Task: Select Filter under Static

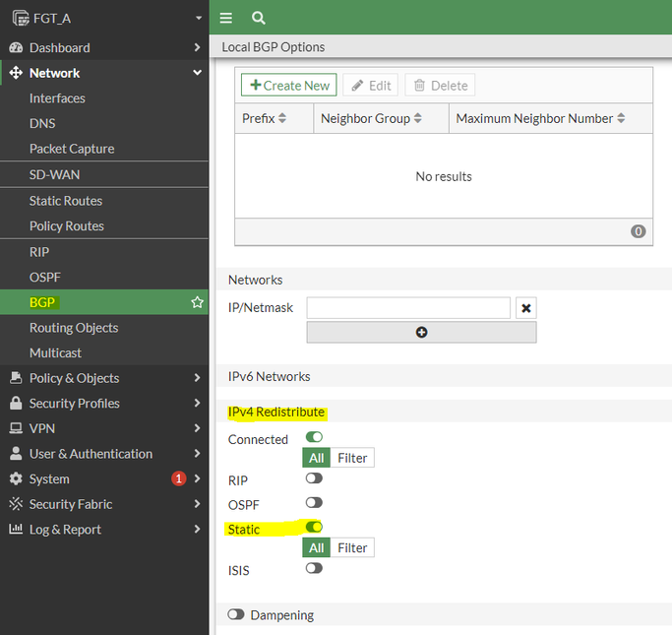Action: coord(352,547)
